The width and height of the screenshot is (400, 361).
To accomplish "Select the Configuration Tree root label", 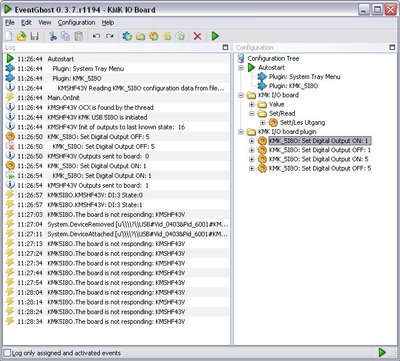I will (273, 59).
